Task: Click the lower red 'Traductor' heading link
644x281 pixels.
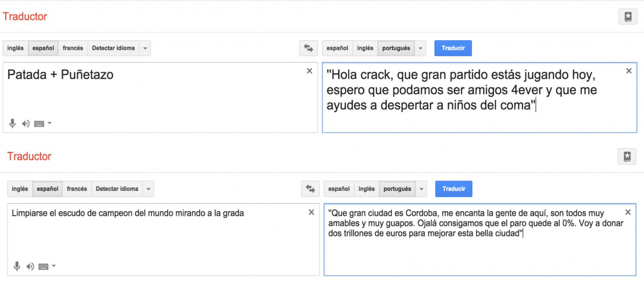Action: pos(29,157)
